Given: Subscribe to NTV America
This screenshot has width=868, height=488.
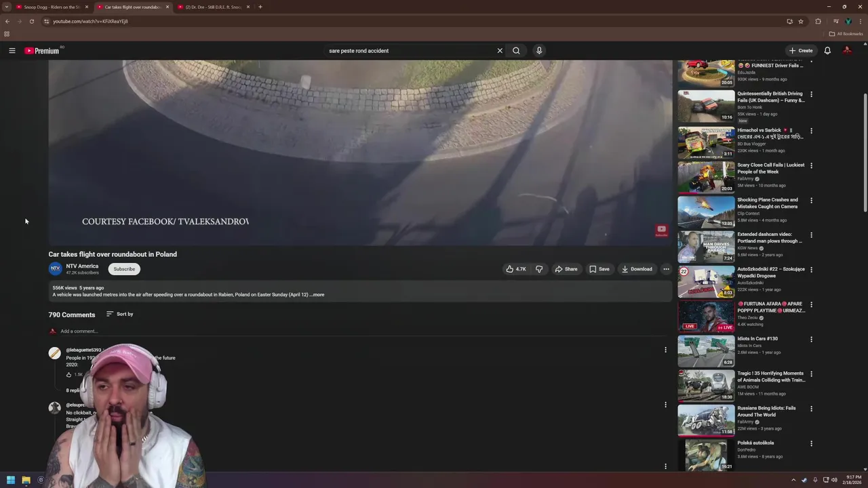Looking at the screenshot, I should 124,269.
